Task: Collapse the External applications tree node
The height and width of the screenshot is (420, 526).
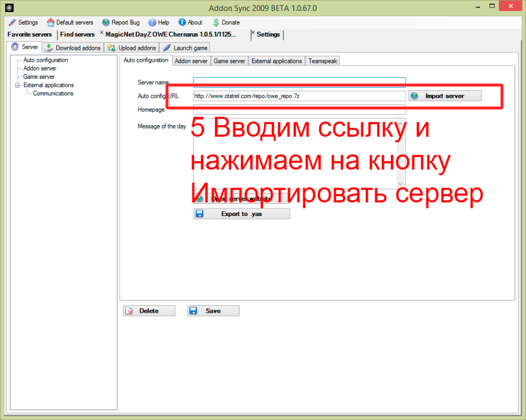Action: click(17, 85)
